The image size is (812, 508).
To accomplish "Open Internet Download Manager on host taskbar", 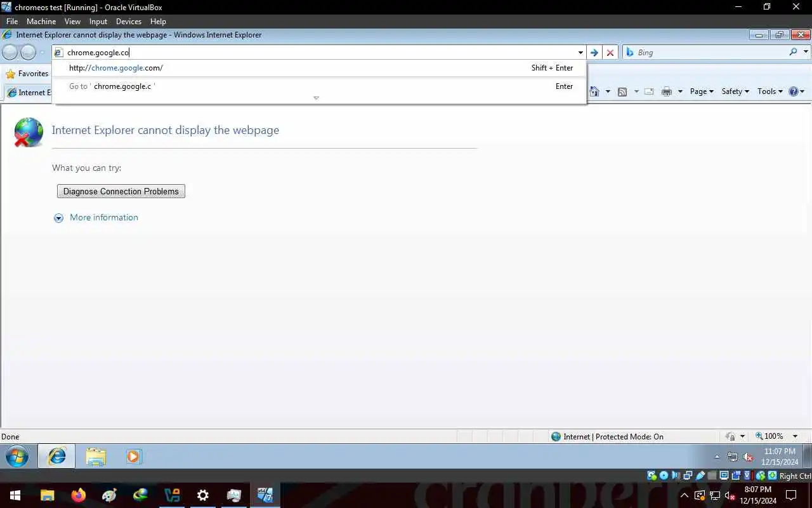I will coord(141,495).
